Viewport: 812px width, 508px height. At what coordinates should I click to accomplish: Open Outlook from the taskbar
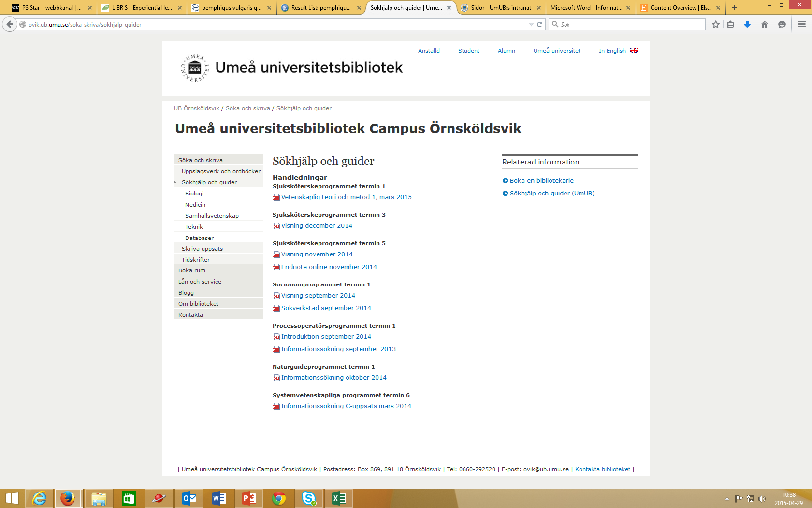click(188, 498)
